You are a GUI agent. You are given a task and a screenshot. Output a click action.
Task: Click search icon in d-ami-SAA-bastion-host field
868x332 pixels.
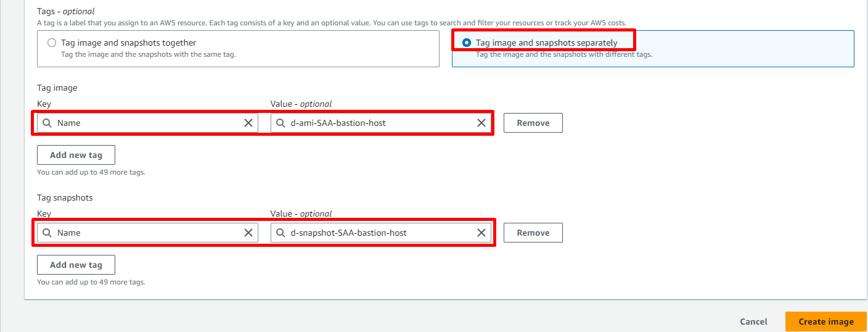[280, 123]
